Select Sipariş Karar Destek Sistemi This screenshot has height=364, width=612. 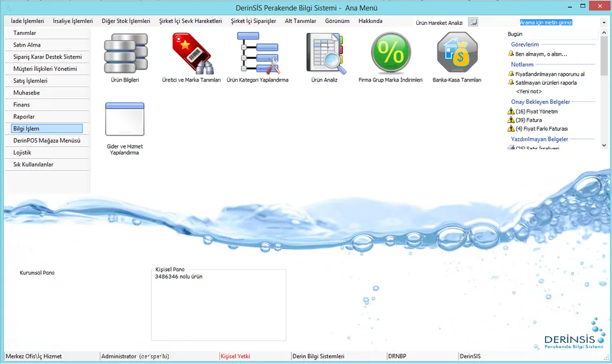[48, 57]
